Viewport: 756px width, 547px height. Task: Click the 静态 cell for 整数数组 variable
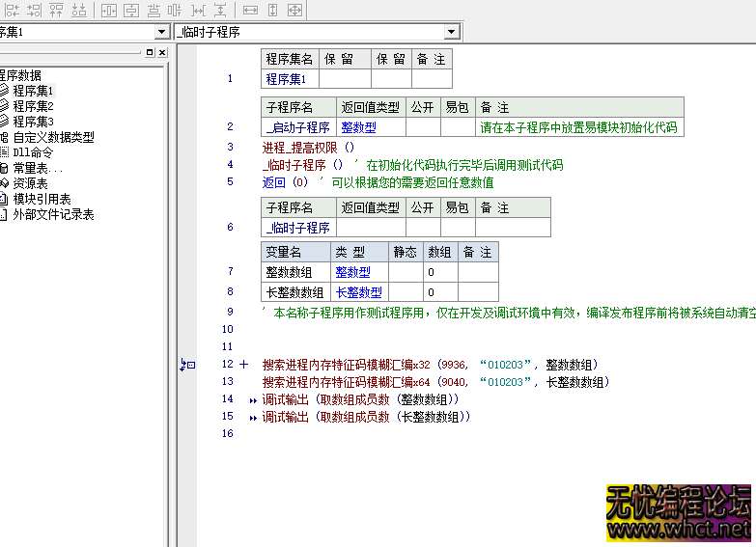405,273
